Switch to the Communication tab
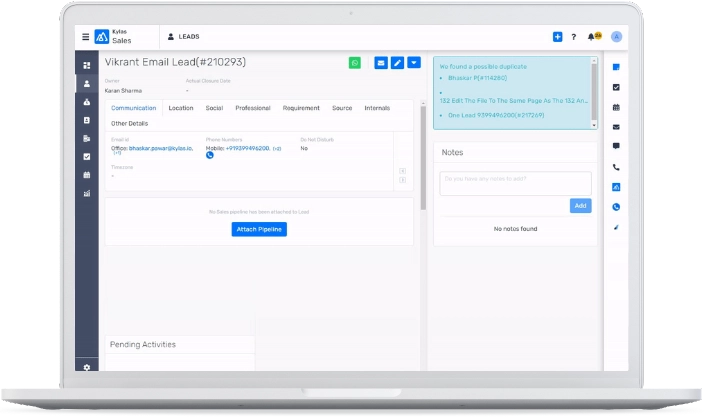The width and height of the screenshot is (704, 417). coord(133,108)
